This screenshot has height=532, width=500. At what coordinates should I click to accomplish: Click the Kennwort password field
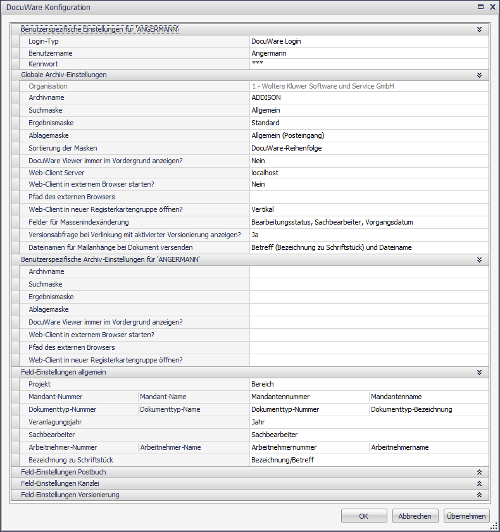pos(369,64)
